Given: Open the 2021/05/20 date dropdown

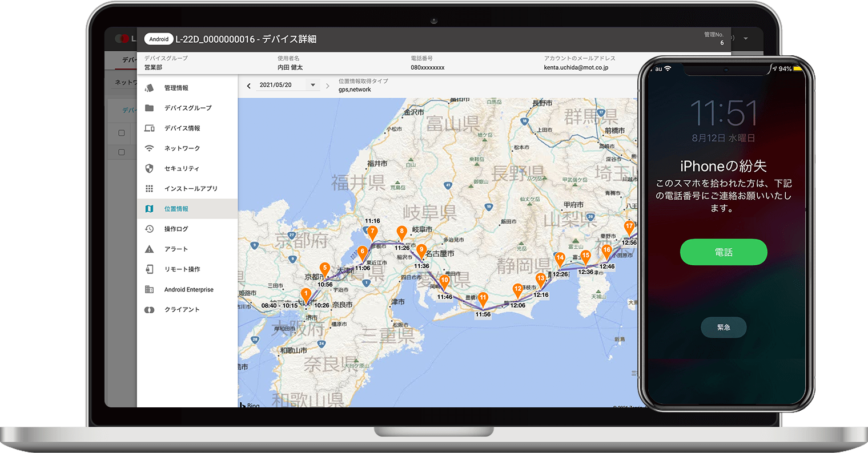Looking at the screenshot, I should point(288,85).
